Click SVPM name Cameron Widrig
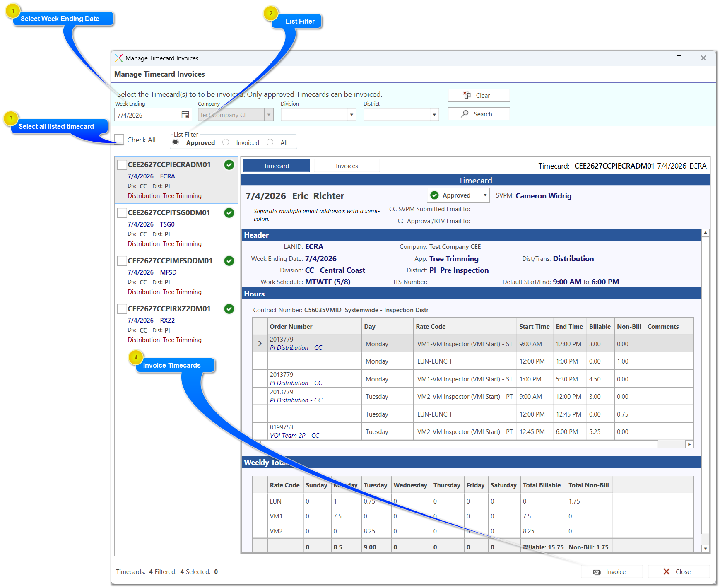This screenshot has width=720, height=588. click(544, 195)
